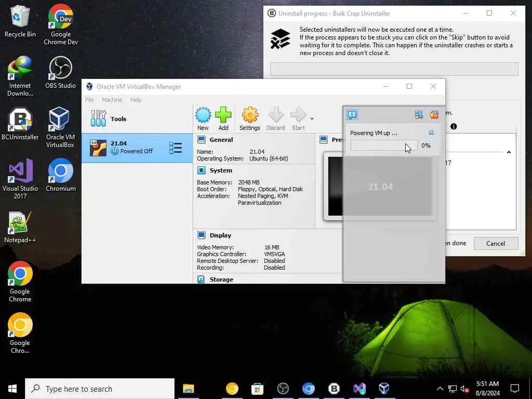Open OBS Studio desktop shortcut
Screen dimensions: 532x399
[60, 73]
